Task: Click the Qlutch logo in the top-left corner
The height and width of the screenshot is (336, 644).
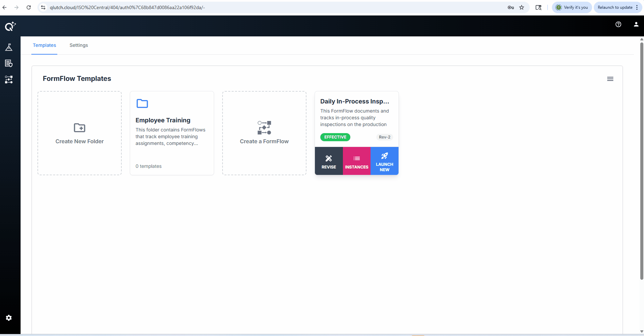Action: tap(10, 26)
